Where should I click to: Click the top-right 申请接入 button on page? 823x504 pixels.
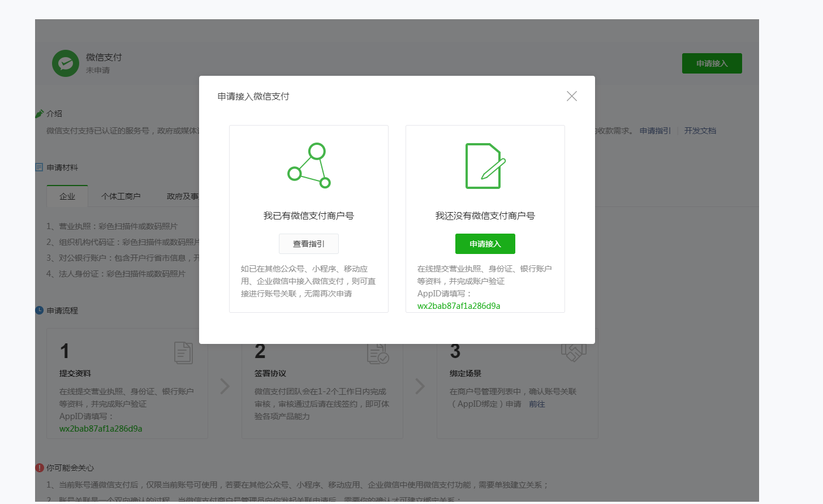pyautogui.click(x=712, y=63)
